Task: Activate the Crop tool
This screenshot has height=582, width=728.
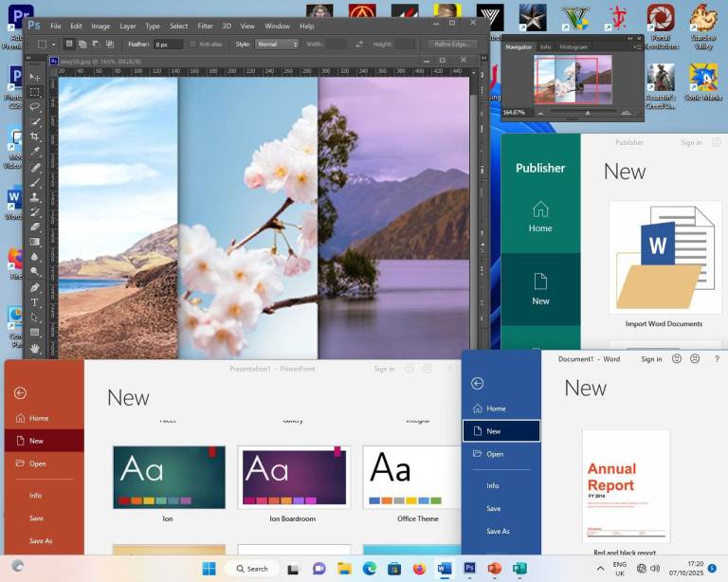Action: tap(35, 136)
